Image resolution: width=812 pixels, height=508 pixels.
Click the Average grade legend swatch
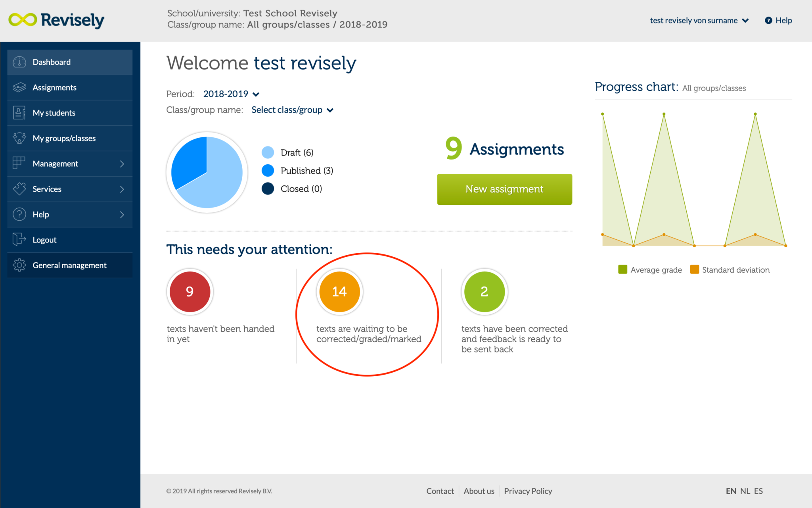(622, 269)
